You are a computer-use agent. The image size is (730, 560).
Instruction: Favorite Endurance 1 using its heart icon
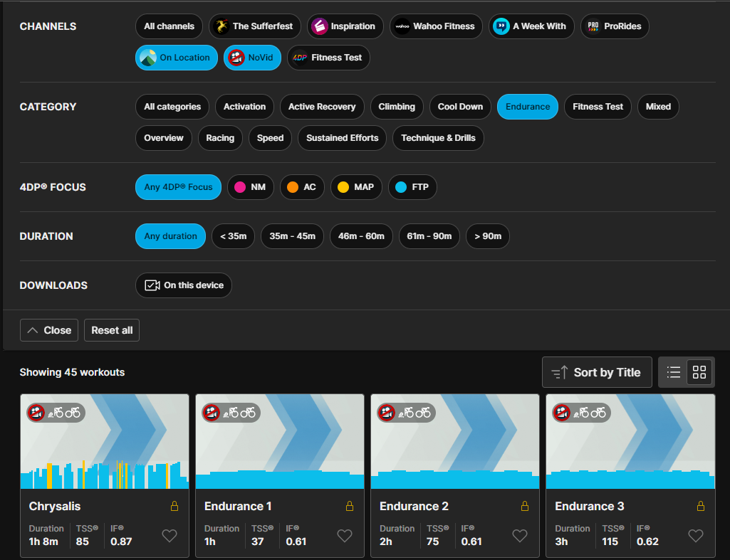tap(345, 536)
